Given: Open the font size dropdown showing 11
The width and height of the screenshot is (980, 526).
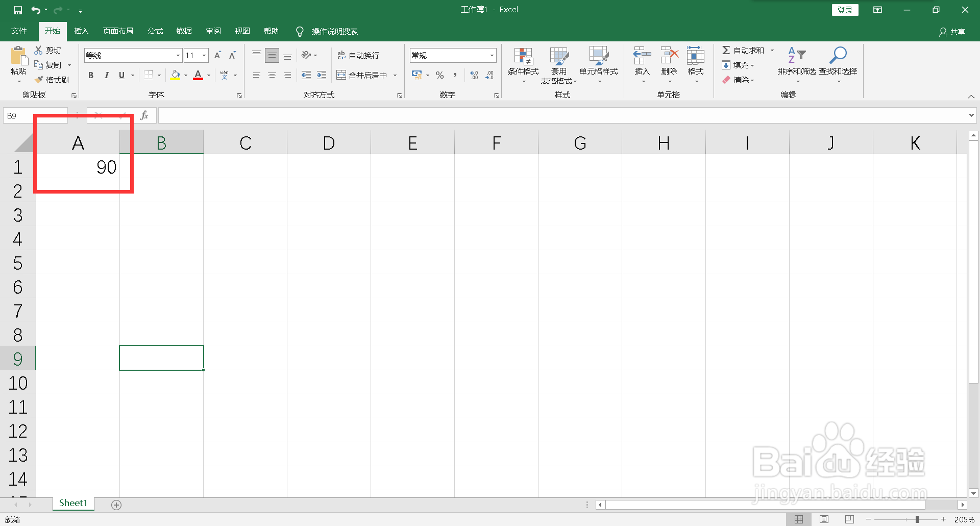Looking at the screenshot, I should click(x=204, y=55).
